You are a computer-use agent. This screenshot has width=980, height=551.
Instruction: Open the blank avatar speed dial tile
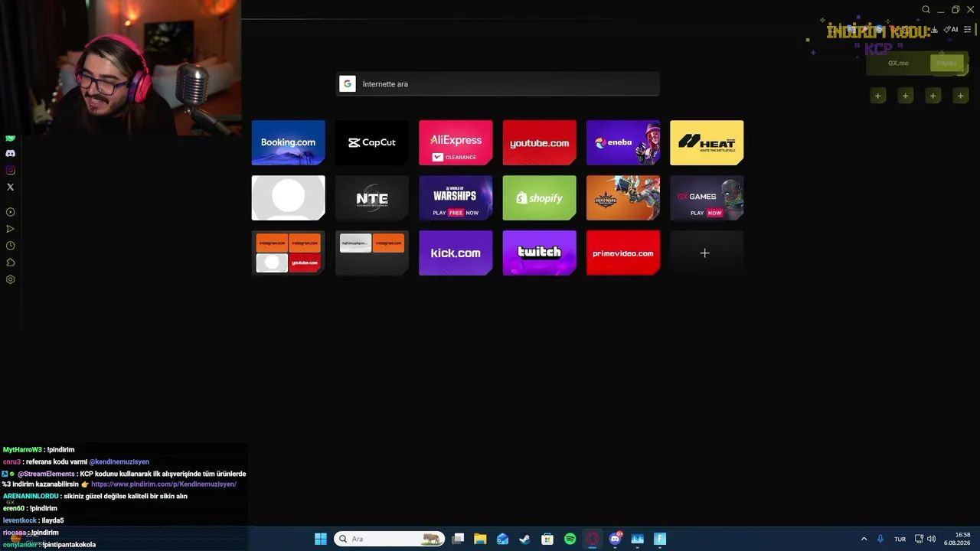coord(289,197)
